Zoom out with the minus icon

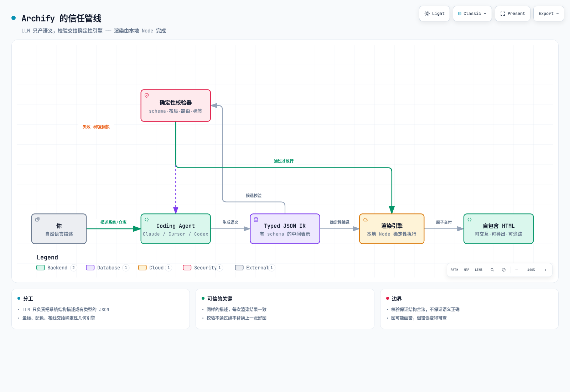pos(517,270)
